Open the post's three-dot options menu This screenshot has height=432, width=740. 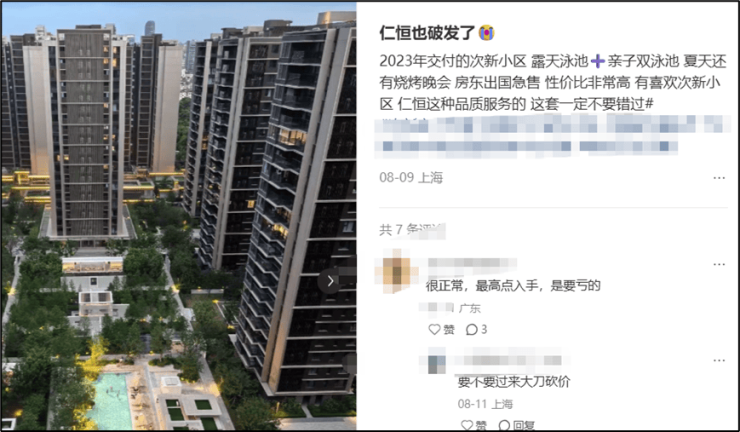[719, 178]
